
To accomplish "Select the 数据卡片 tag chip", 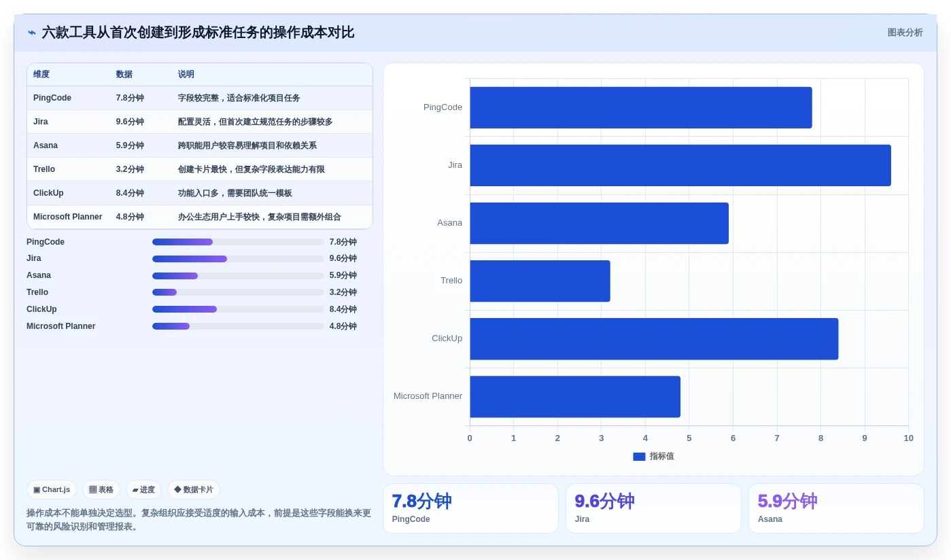I will (x=194, y=489).
